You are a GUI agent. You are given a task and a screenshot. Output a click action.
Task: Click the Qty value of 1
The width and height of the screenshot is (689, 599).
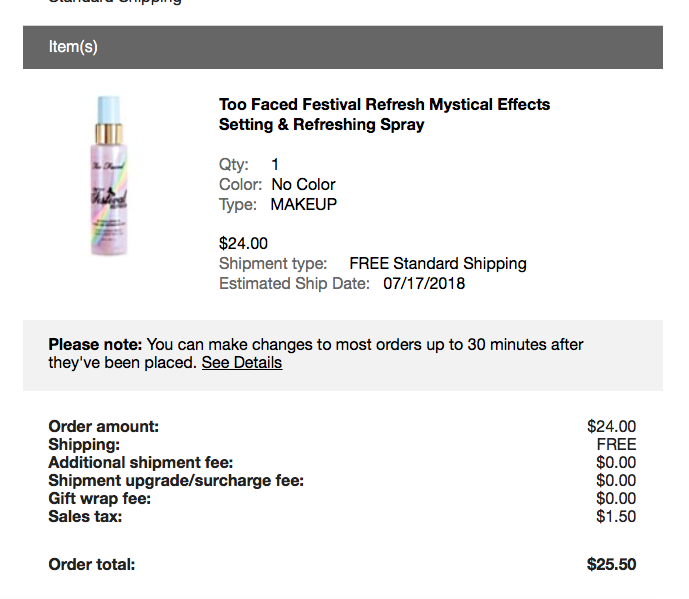point(275,164)
